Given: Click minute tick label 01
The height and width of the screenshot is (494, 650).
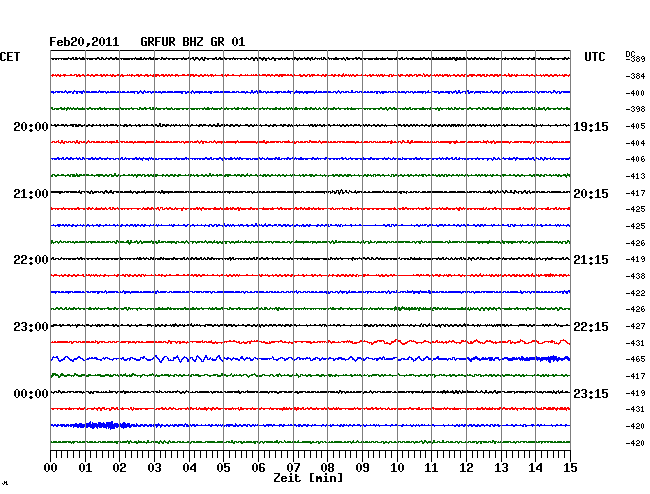Looking at the screenshot, I should coord(85,468).
